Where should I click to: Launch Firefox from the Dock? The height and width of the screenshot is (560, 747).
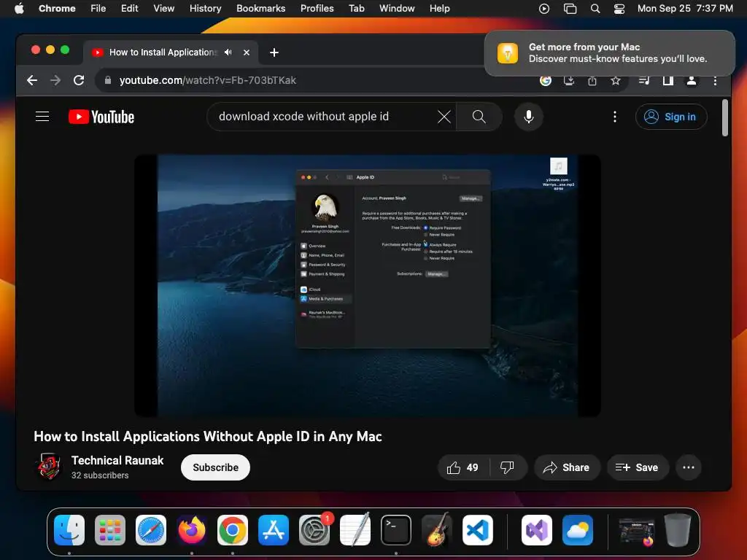[x=192, y=530]
